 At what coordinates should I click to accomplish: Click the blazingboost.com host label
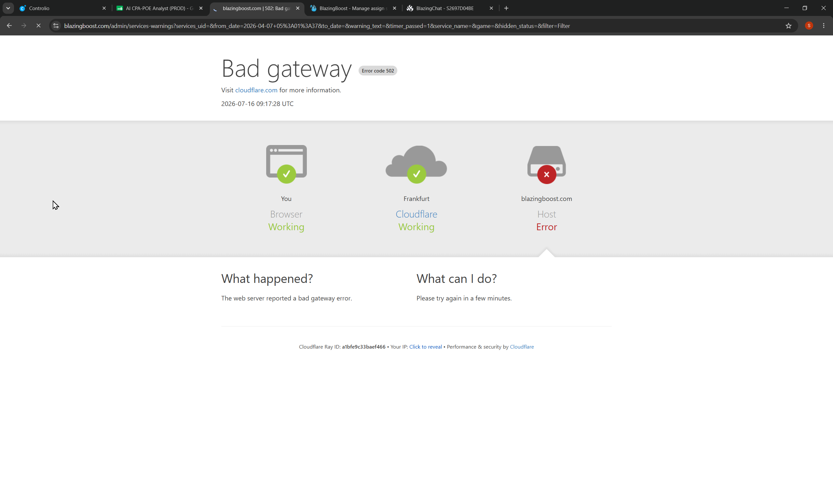[x=547, y=199]
